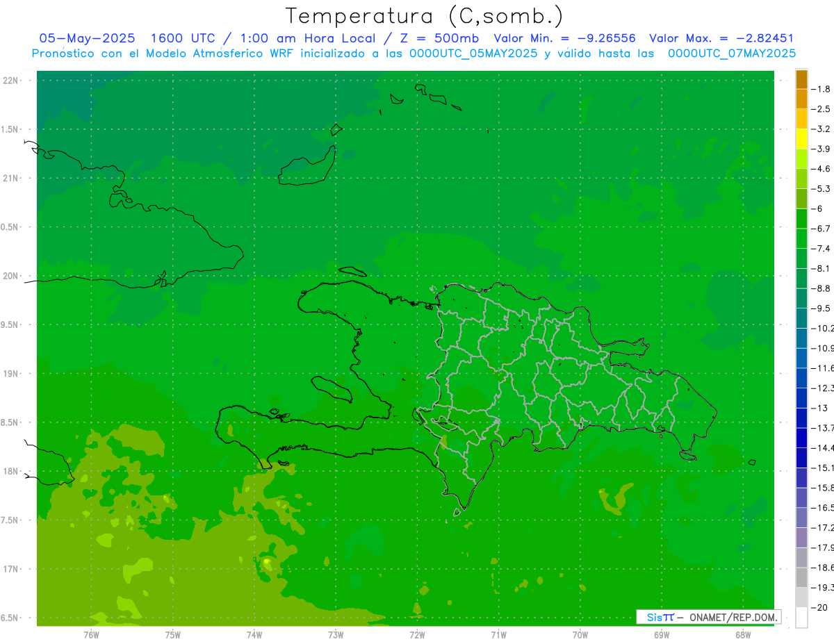Pick the dark orange swatch above -1.8
The image size is (834, 644).
pyautogui.click(x=801, y=79)
